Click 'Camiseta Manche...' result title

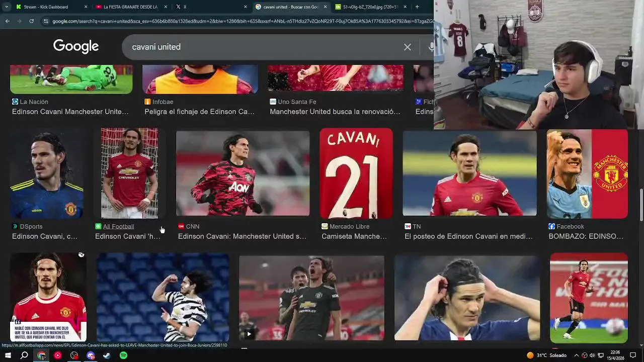pos(354,236)
